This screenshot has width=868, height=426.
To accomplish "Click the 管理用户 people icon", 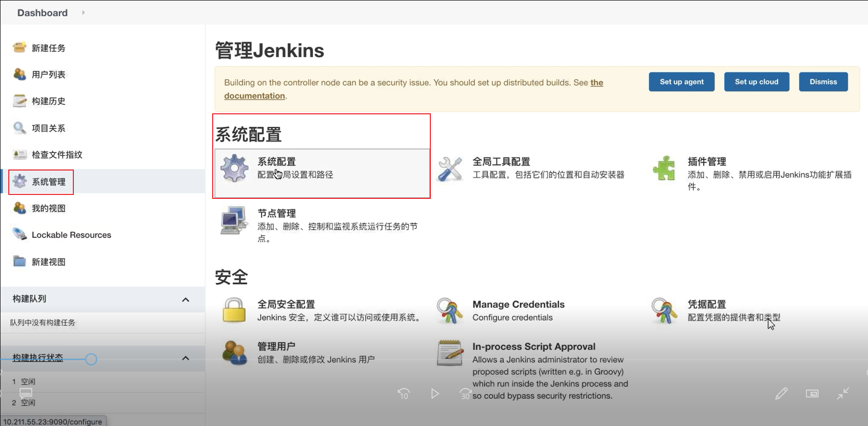I will point(234,353).
